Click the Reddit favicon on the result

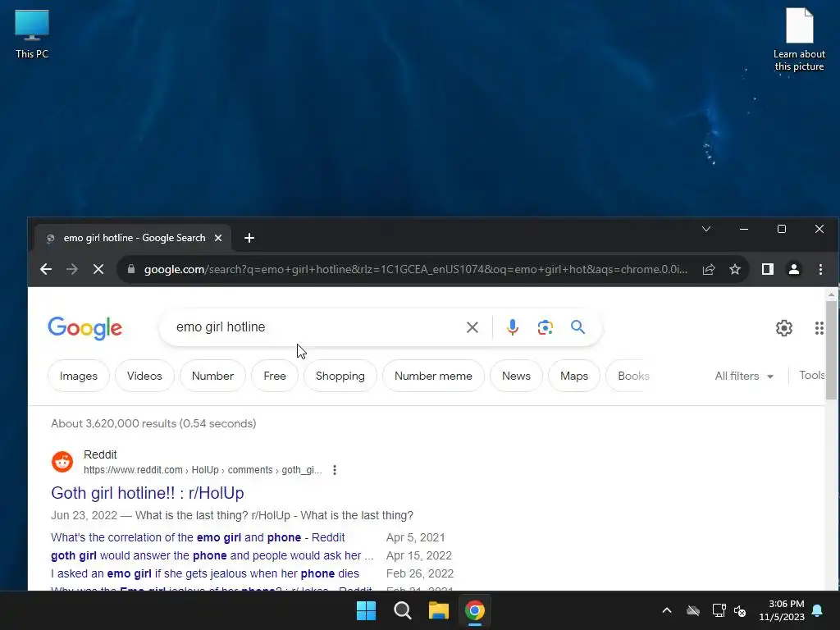click(x=62, y=461)
